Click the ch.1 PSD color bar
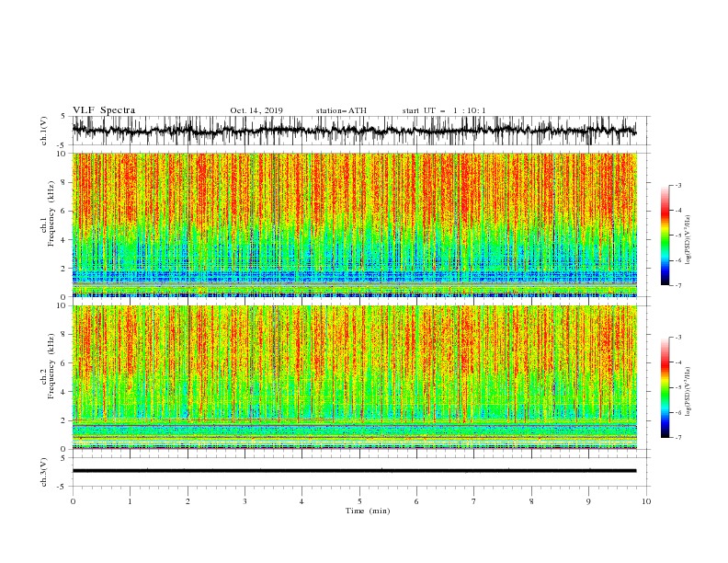This screenshot has height=563, width=728. pos(665,236)
